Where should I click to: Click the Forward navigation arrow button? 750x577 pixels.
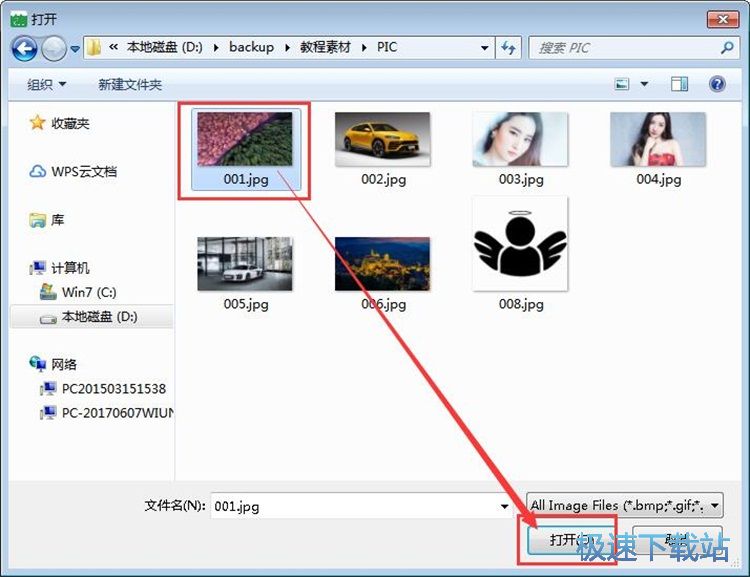pyautogui.click(x=54, y=48)
